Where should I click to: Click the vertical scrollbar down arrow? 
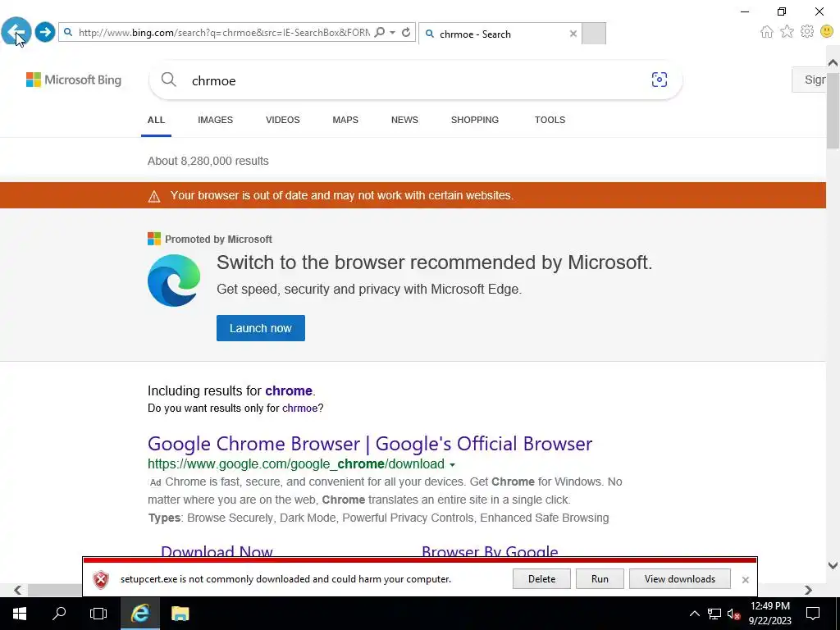pyautogui.click(x=833, y=565)
